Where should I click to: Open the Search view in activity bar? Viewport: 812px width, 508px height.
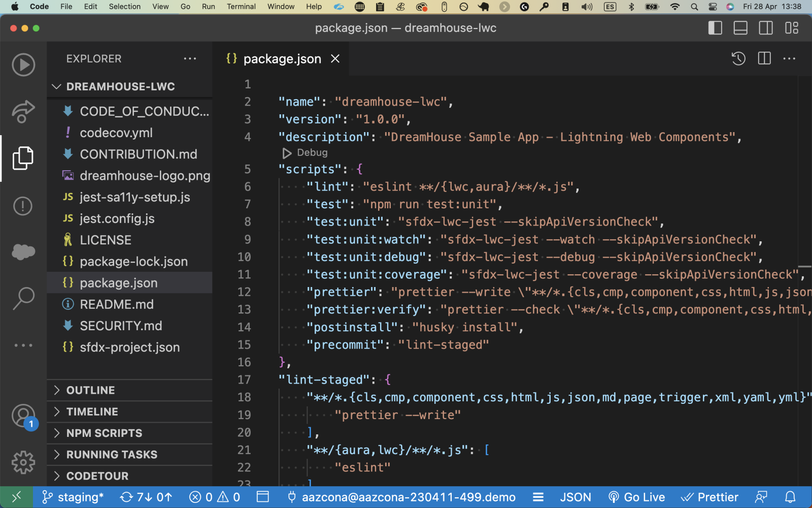click(23, 298)
